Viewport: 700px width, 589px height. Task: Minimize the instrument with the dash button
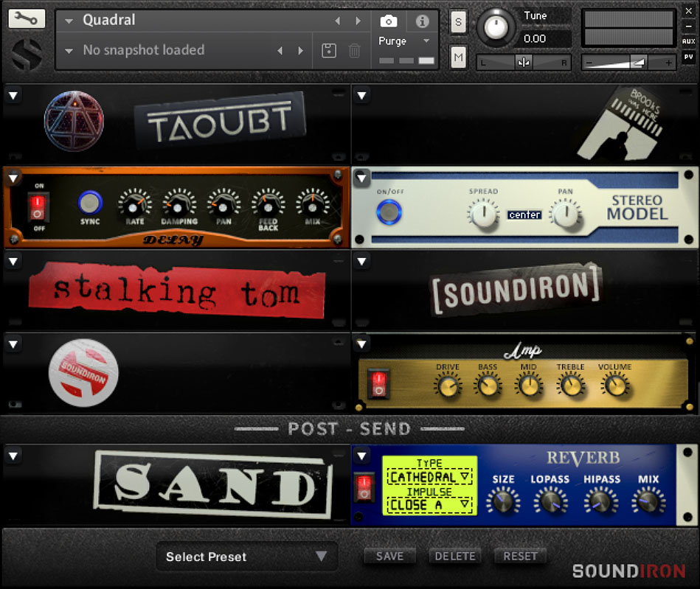point(688,27)
